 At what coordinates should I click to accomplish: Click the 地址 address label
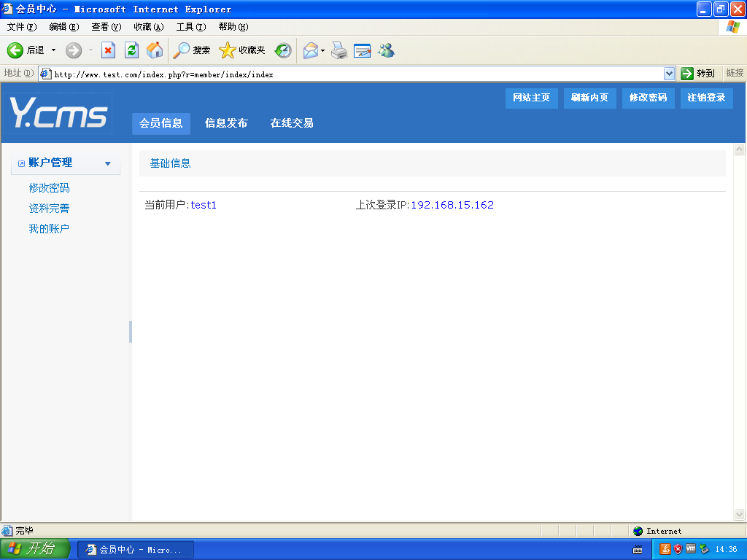pyautogui.click(x=18, y=73)
